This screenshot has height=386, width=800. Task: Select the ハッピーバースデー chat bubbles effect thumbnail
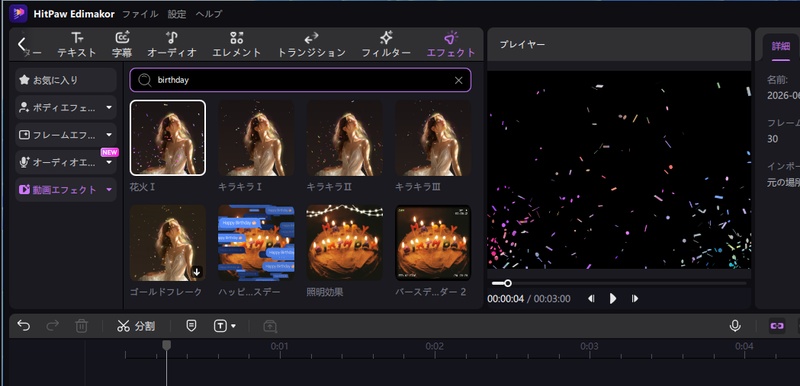point(256,243)
